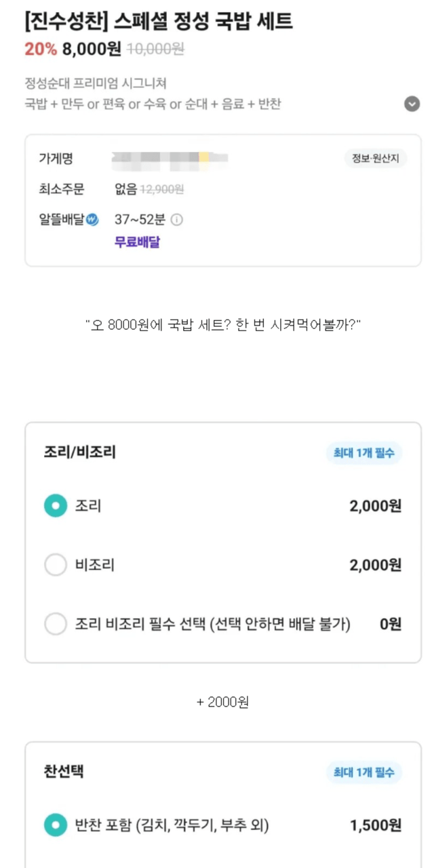Image resolution: width=434 pixels, height=868 pixels.
Task: Open the blurred store name
Action: pos(170,159)
